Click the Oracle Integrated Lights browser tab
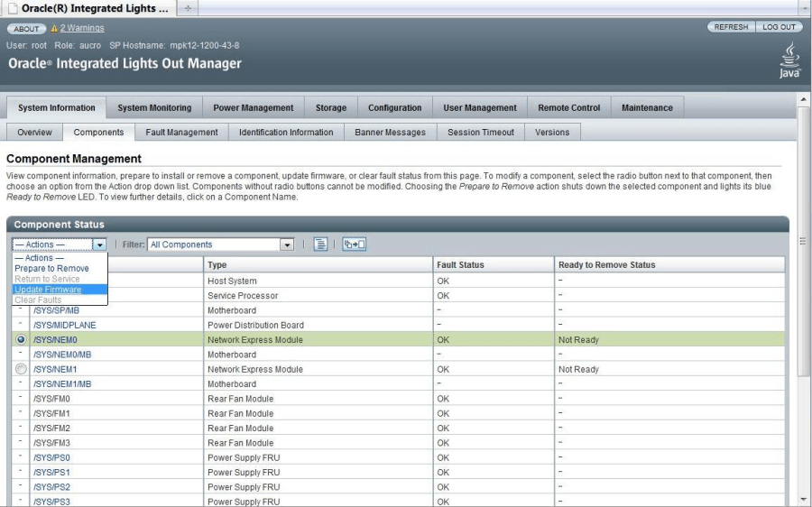 89,8
